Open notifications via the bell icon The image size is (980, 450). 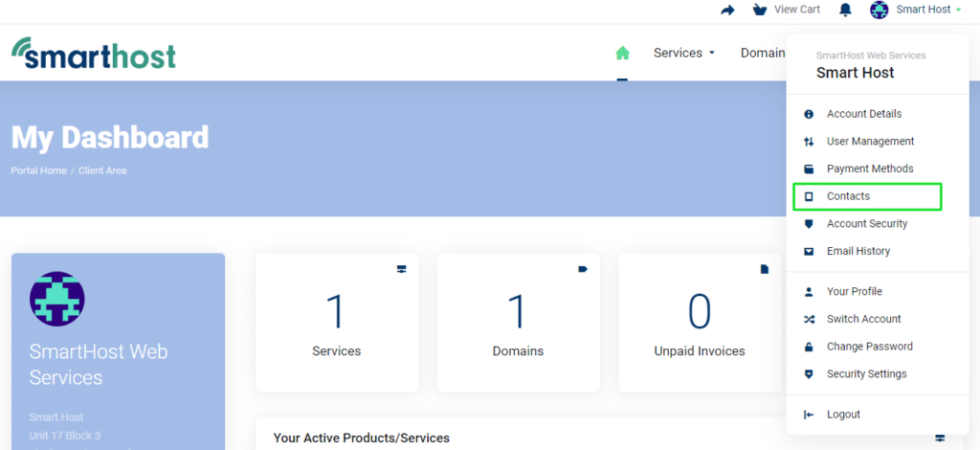tap(846, 10)
